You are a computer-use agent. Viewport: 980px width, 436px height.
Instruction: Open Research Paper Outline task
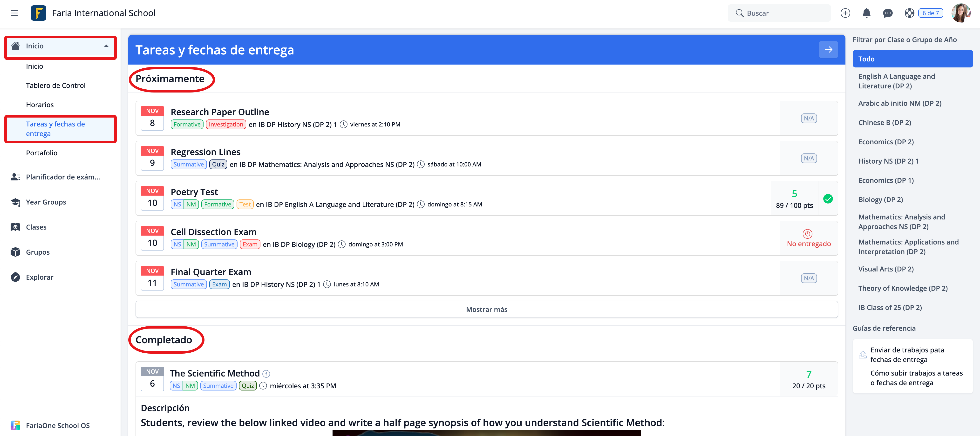219,112
